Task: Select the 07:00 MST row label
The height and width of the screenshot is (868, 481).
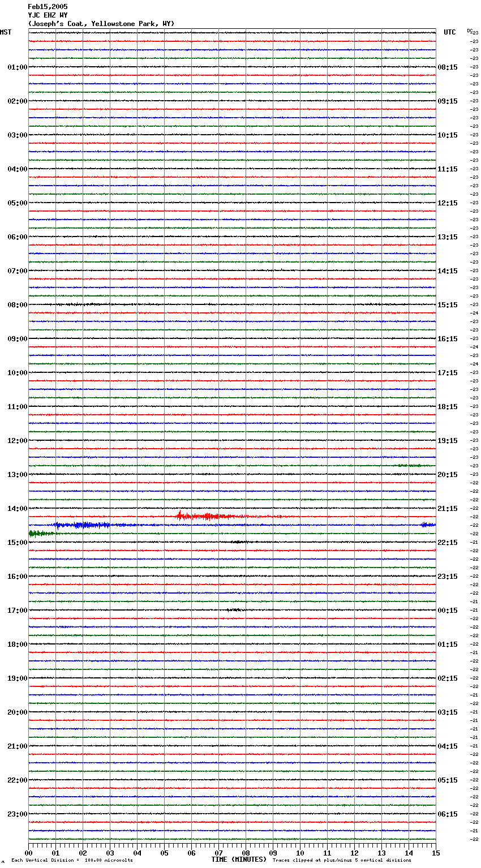Action: (17, 271)
